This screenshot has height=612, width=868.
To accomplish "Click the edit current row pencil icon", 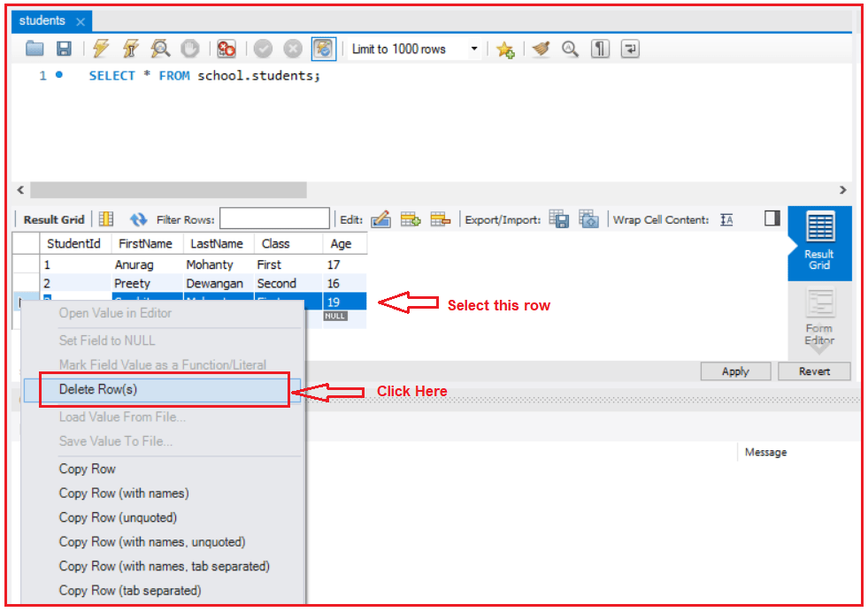I will tap(380, 219).
